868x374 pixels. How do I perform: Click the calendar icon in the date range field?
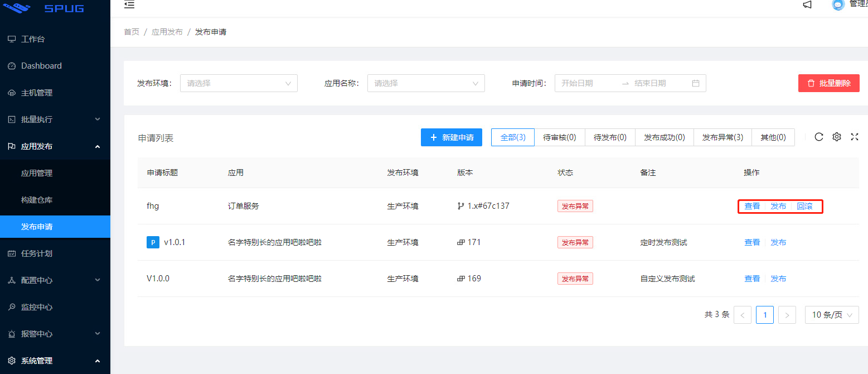click(696, 83)
